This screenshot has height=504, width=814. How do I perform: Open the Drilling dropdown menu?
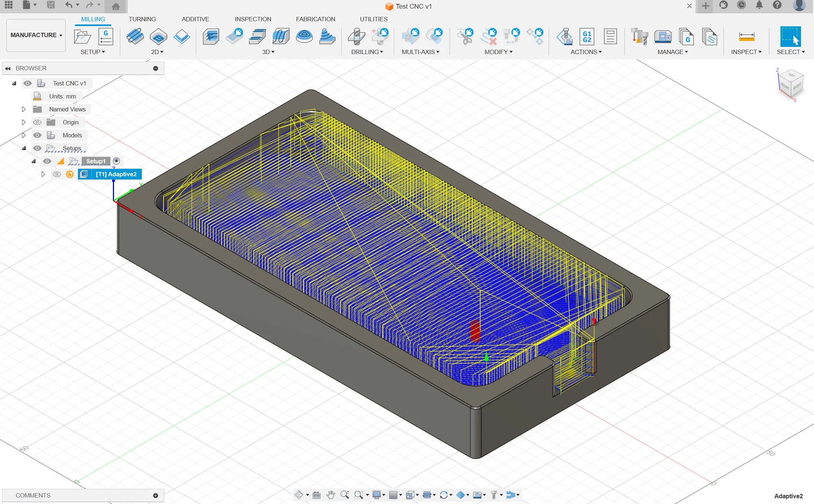[367, 52]
